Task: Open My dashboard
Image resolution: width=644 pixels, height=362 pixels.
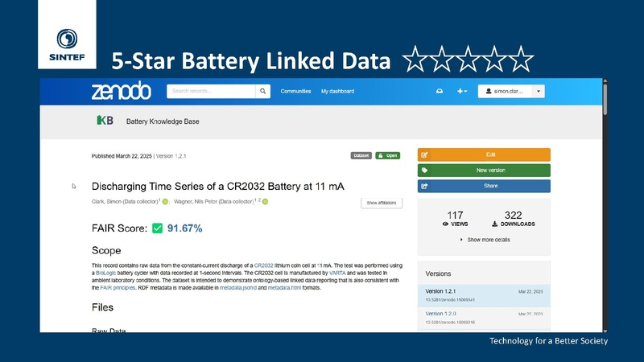Action: tap(337, 92)
